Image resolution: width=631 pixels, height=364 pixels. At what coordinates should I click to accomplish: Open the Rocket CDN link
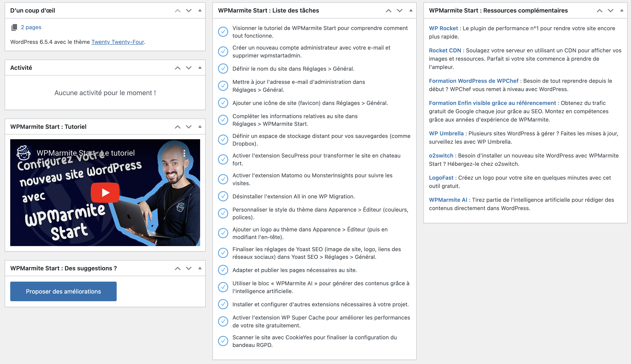tap(445, 50)
